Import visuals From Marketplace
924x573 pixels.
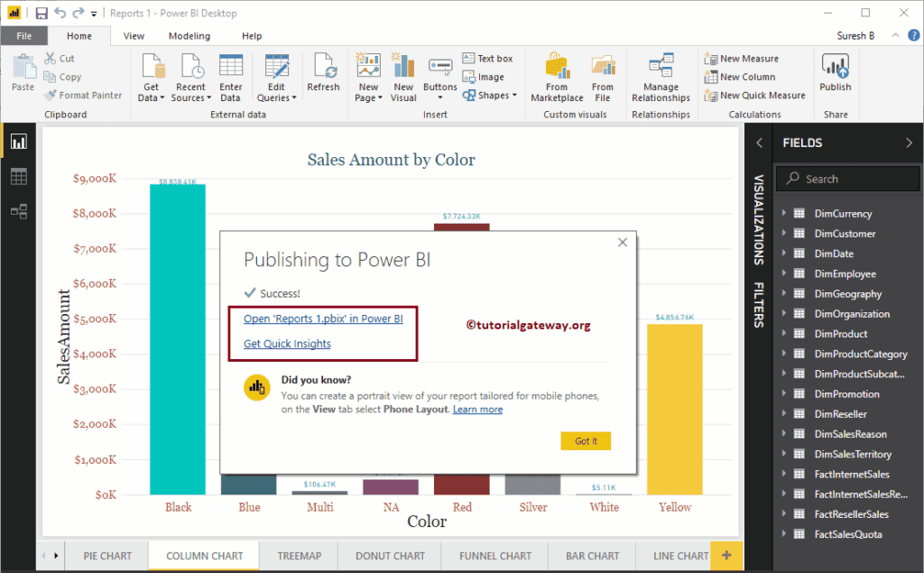(556, 77)
